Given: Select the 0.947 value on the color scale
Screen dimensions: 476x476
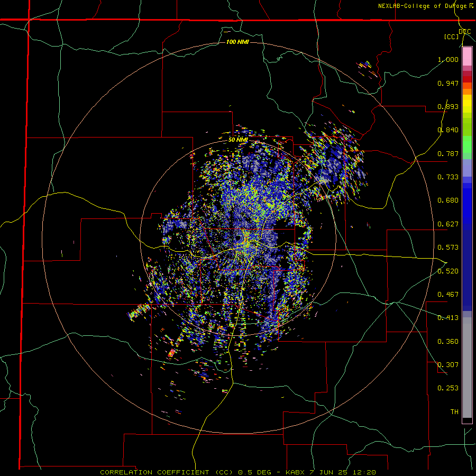Looking at the screenshot, I should coord(448,83).
